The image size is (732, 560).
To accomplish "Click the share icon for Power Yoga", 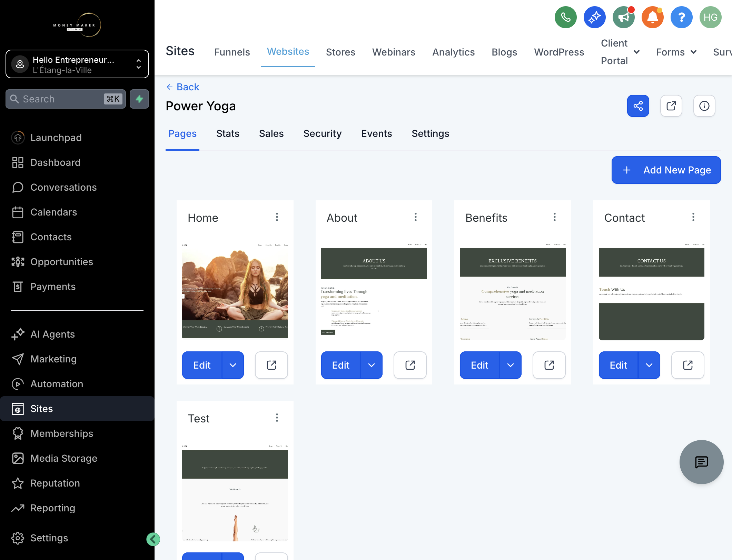I will [x=638, y=106].
